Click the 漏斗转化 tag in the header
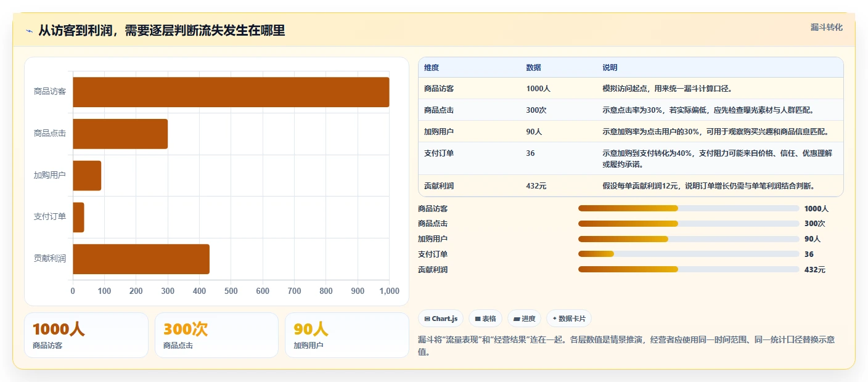The height and width of the screenshot is (382, 868). [x=826, y=27]
